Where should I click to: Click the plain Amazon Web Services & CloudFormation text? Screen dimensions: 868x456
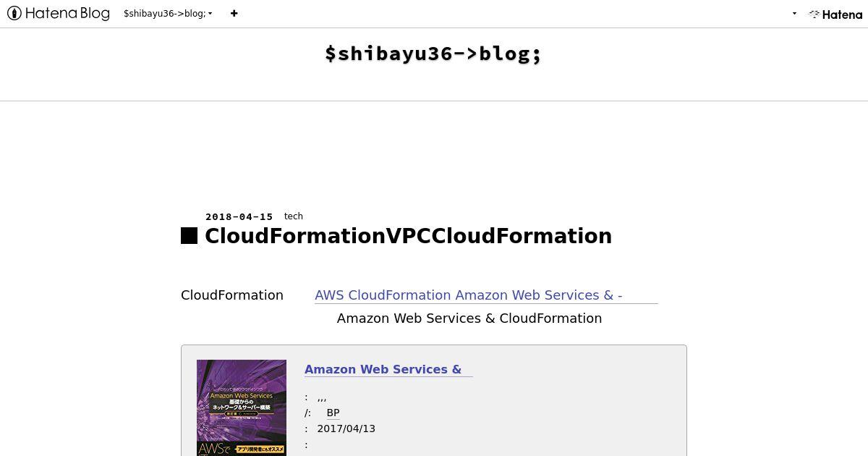click(469, 318)
